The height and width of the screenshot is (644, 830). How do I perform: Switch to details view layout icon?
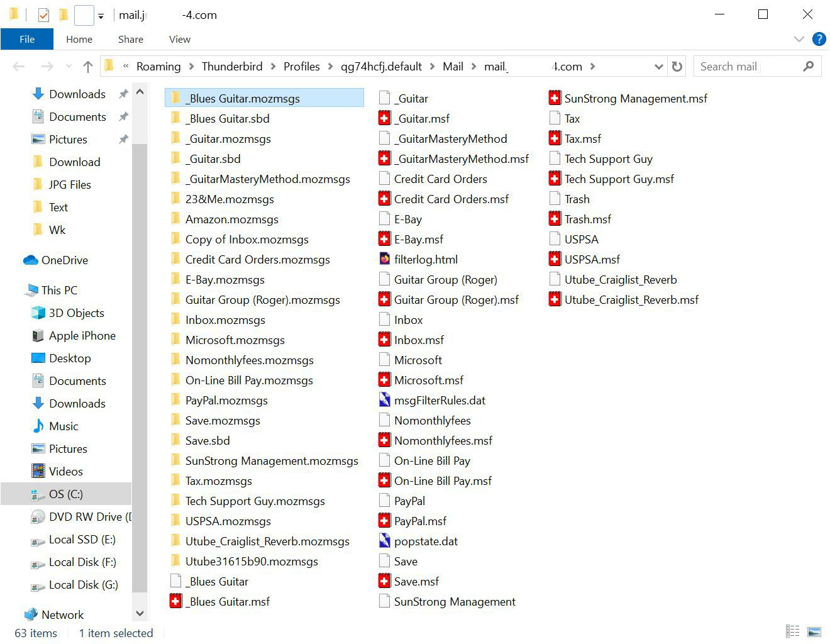click(793, 631)
